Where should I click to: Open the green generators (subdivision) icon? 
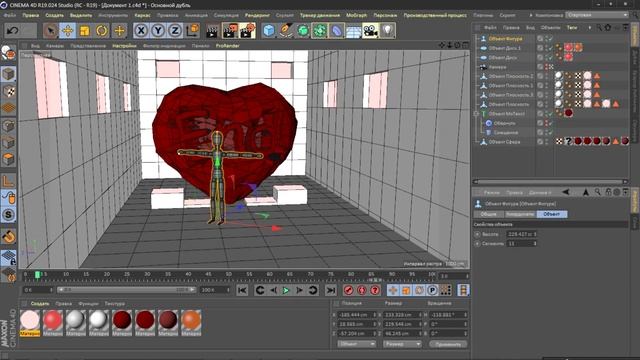click(302, 31)
